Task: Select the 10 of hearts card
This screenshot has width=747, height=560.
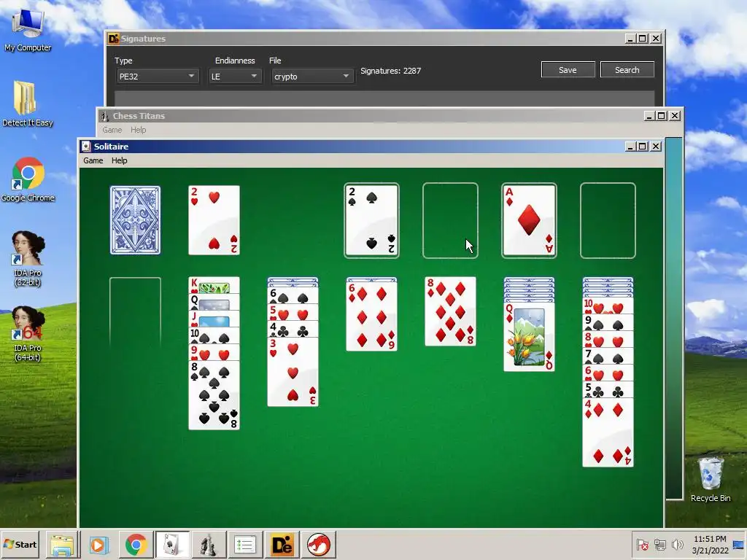Action: coord(608,306)
